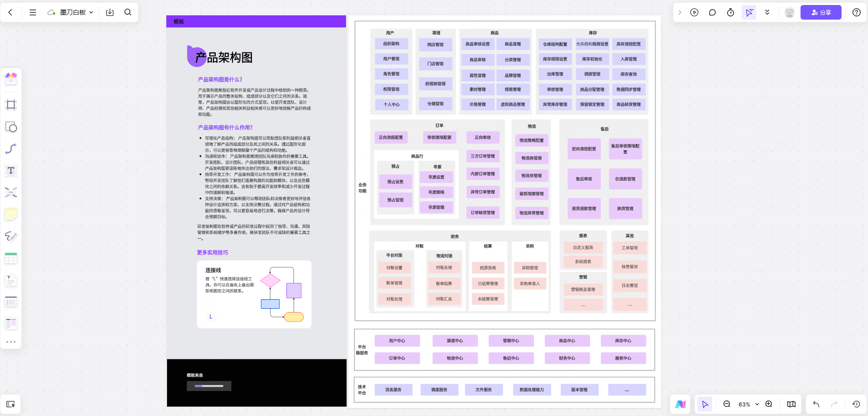Activate the selection cursor in the bottom toolbar
Viewport: 868px width, 416px height.
click(x=705, y=404)
